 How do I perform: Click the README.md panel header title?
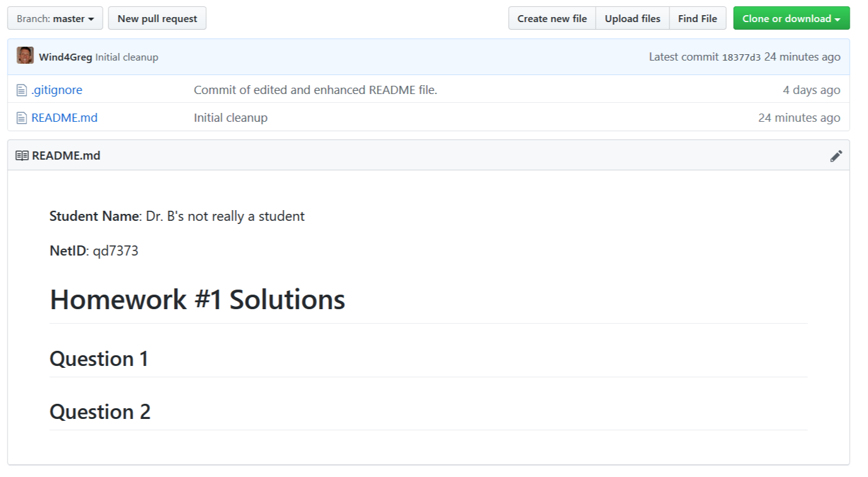pos(66,156)
